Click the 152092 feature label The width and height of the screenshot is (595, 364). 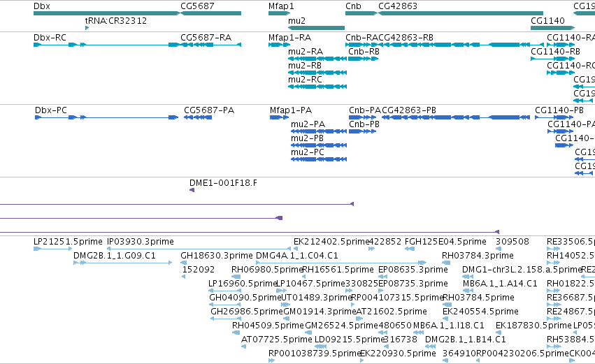pos(199,270)
